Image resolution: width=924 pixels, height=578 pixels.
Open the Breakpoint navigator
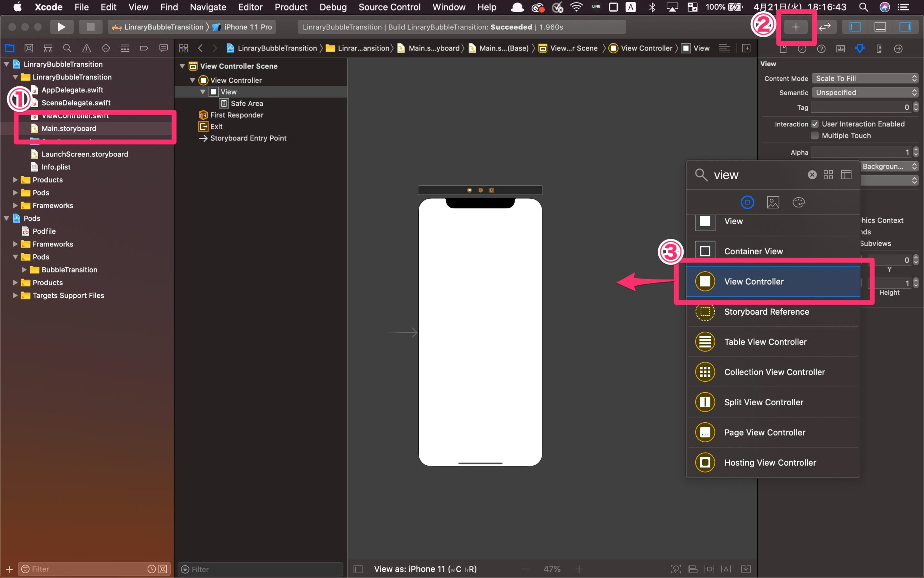click(x=144, y=48)
